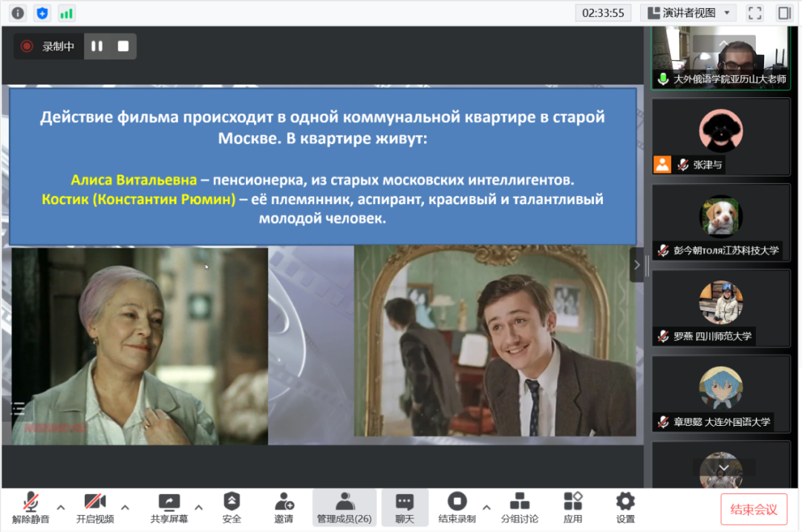Pause the recording
This screenshot has height=532, width=802.
97,46
